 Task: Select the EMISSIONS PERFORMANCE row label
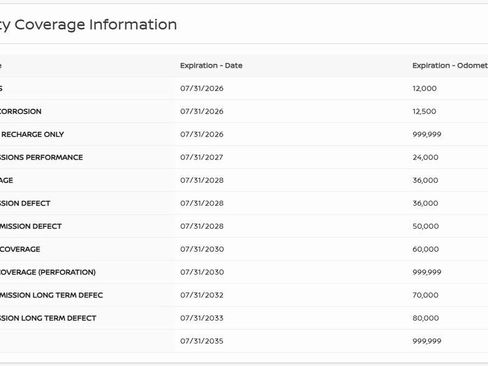pos(41,157)
